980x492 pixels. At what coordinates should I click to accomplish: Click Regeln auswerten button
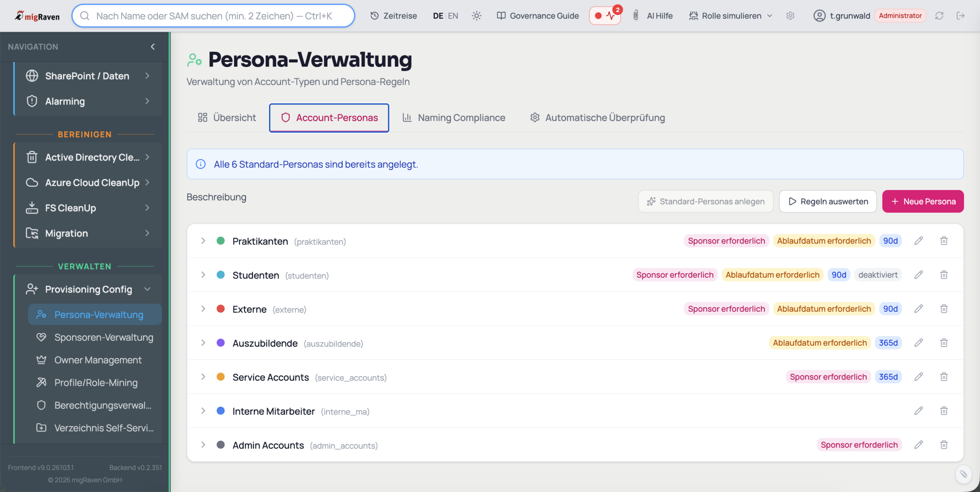(828, 201)
